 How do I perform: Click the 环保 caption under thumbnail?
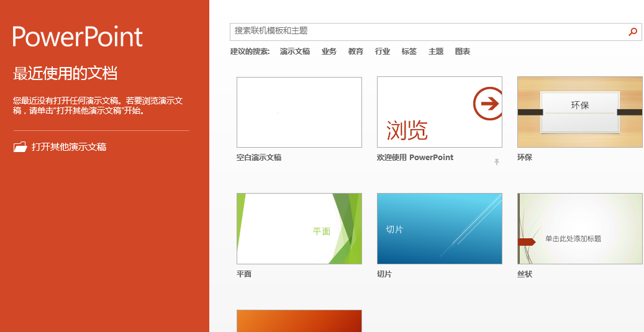coord(525,158)
